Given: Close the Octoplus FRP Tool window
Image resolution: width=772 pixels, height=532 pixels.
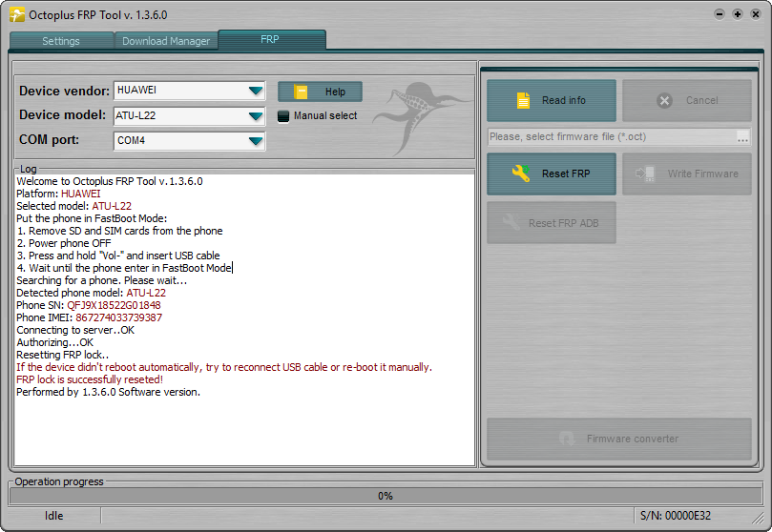Looking at the screenshot, I should [x=756, y=14].
